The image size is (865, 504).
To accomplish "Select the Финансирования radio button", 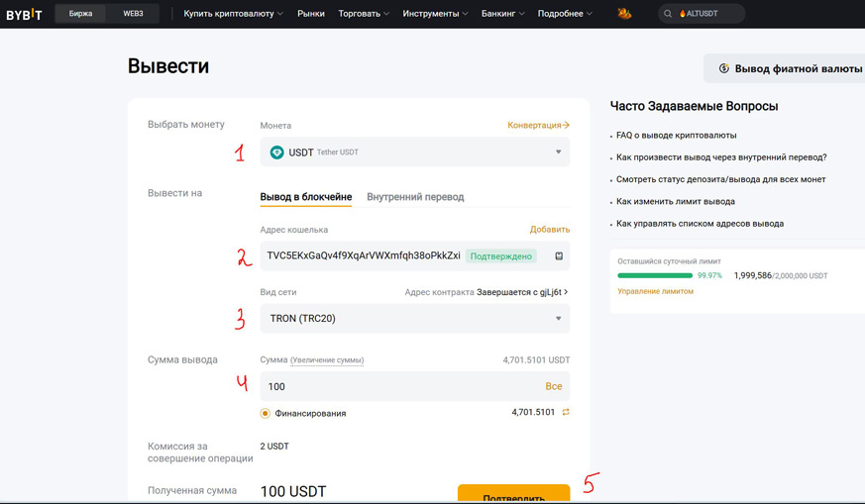I will (x=266, y=413).
